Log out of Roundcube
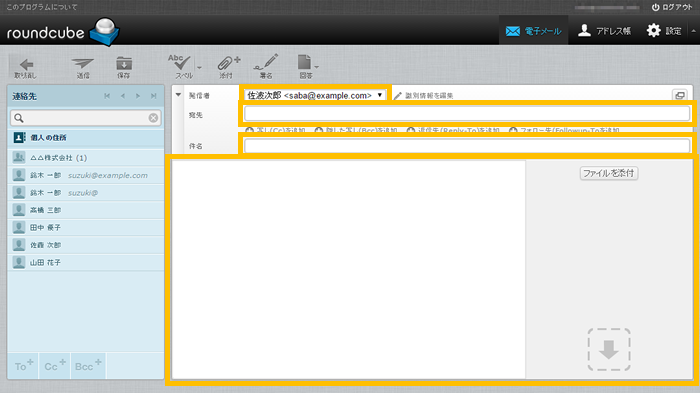Screen dimensions: 700x393 pos(672,7)
